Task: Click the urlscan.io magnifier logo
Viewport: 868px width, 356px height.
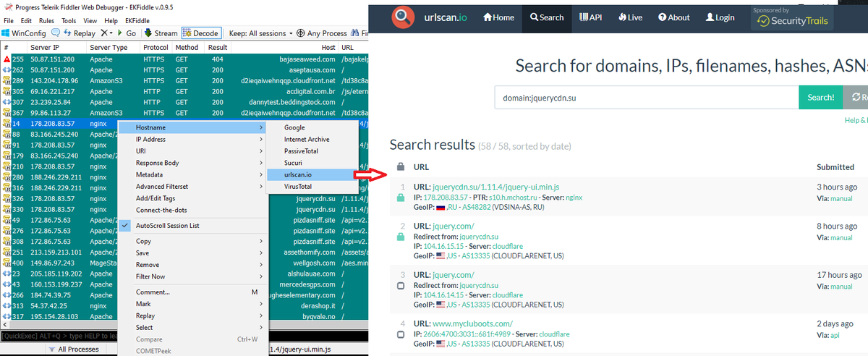Action: coord(404,17)
